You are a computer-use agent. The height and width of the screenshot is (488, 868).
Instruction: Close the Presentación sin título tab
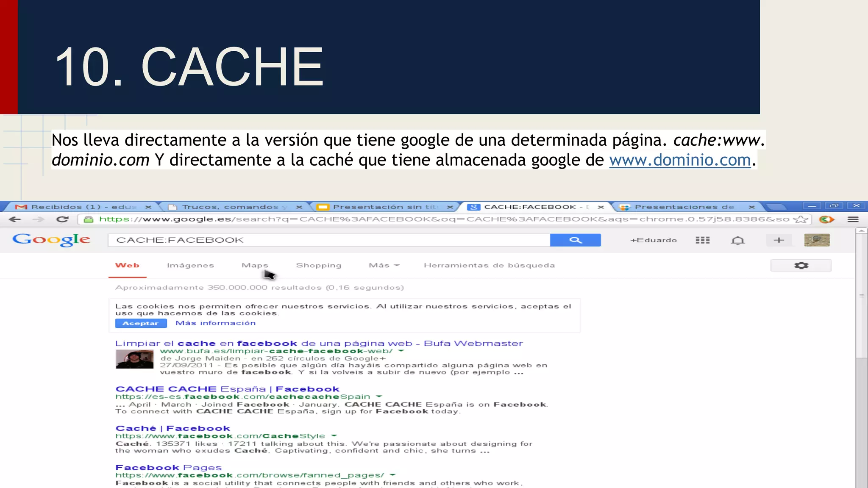450,207
